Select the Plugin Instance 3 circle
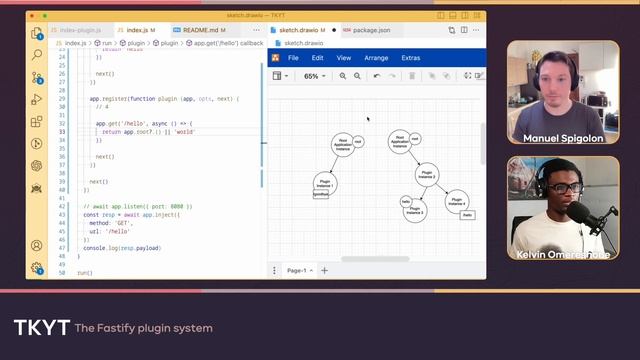 pyautogui.click(x=416, y=211)
